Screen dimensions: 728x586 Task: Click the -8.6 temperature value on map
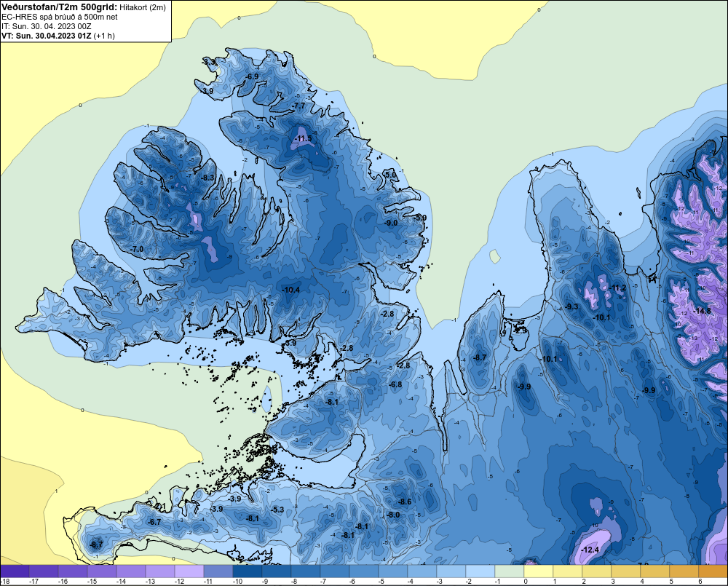[x=405, y=502]
